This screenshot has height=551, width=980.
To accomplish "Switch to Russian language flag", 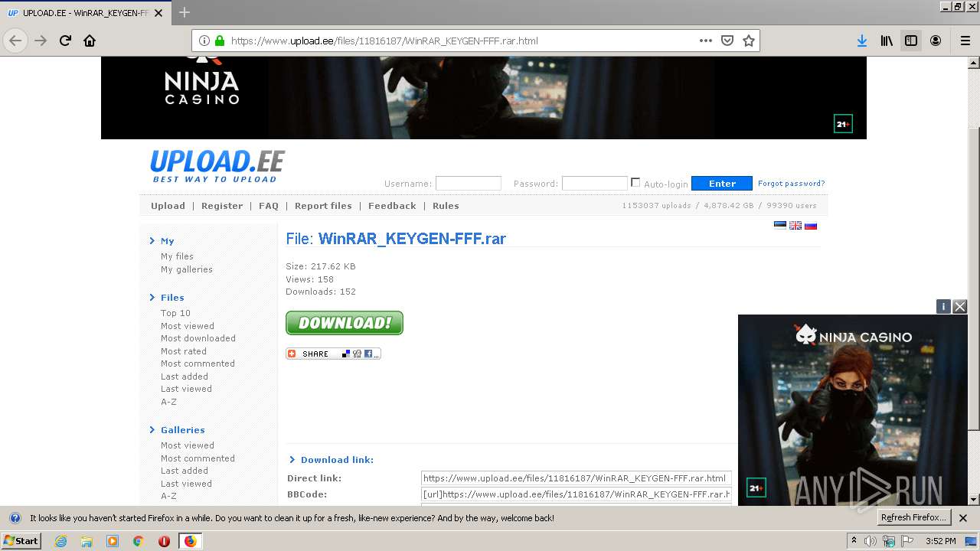I will point(811,225).
